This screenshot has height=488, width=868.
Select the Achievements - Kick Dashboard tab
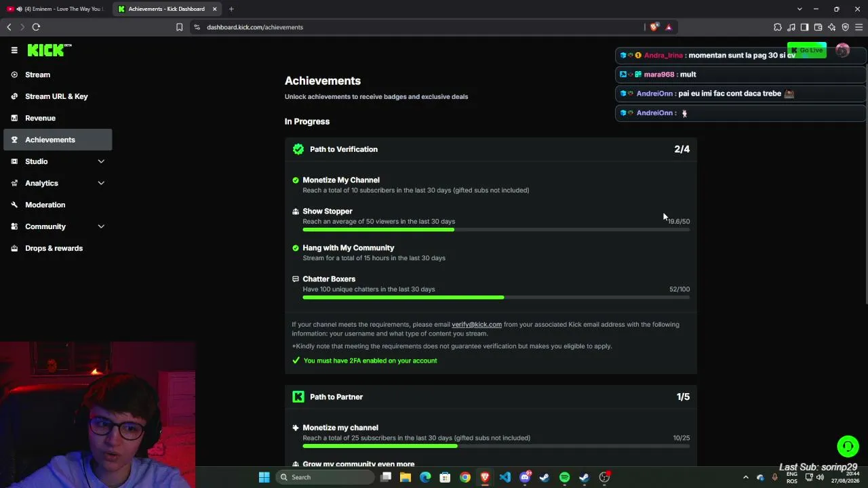tap(166, 9)
